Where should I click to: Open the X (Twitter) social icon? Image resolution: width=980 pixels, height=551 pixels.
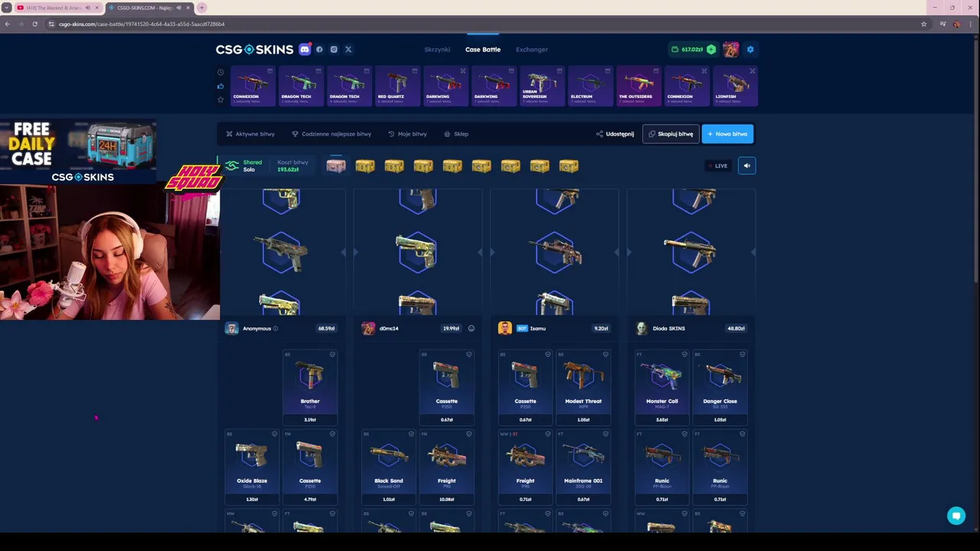(348, 49)
